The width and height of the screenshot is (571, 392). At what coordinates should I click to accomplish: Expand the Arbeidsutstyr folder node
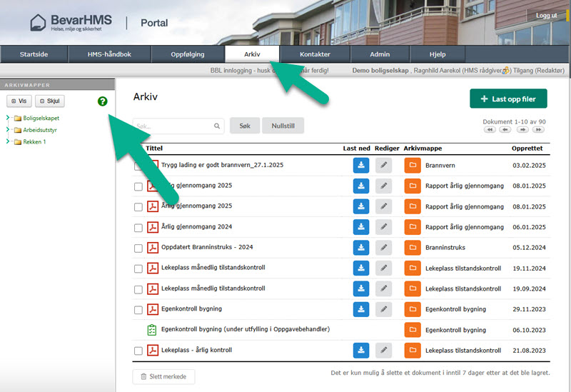pyautogui.click(x=8, y=130)
